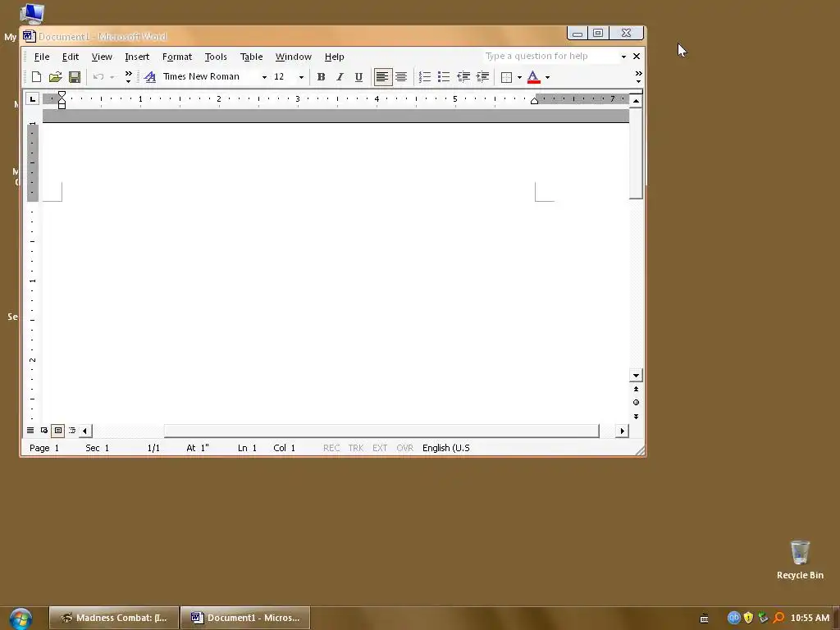840x630 pixels.
Task: Click the Windows Start orb
Action: tap(21, 619)
